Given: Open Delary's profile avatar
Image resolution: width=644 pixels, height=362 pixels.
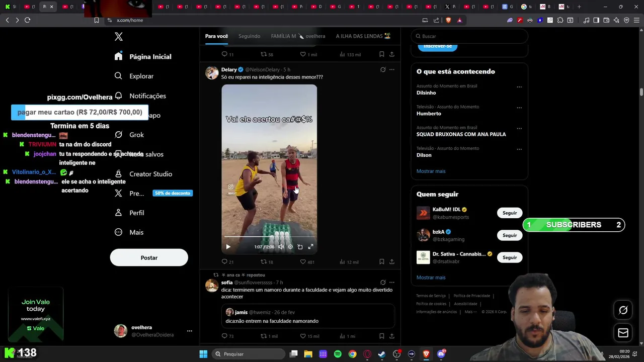Looking at the screenshot, I should [212, 72].
